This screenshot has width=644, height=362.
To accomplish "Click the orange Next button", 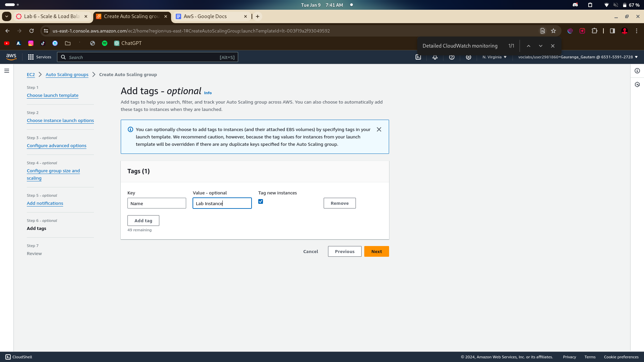I will (376, 251).
